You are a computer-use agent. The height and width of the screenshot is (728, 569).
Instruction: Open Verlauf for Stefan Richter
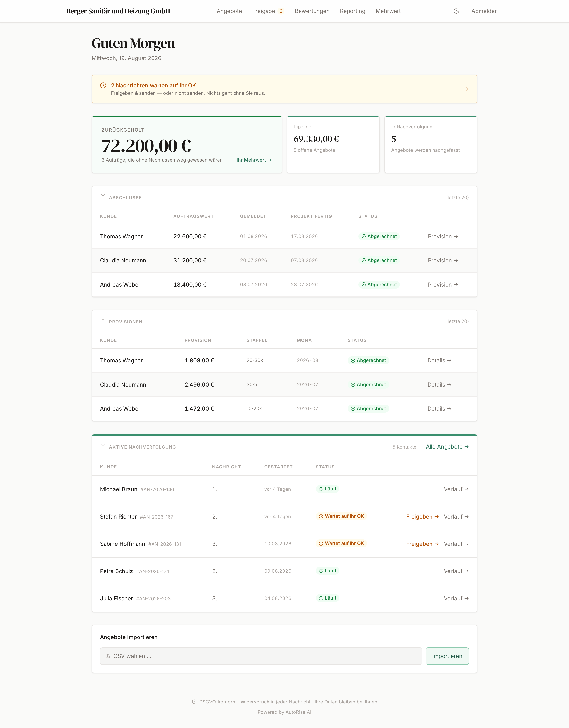click(x=456, y=517)
